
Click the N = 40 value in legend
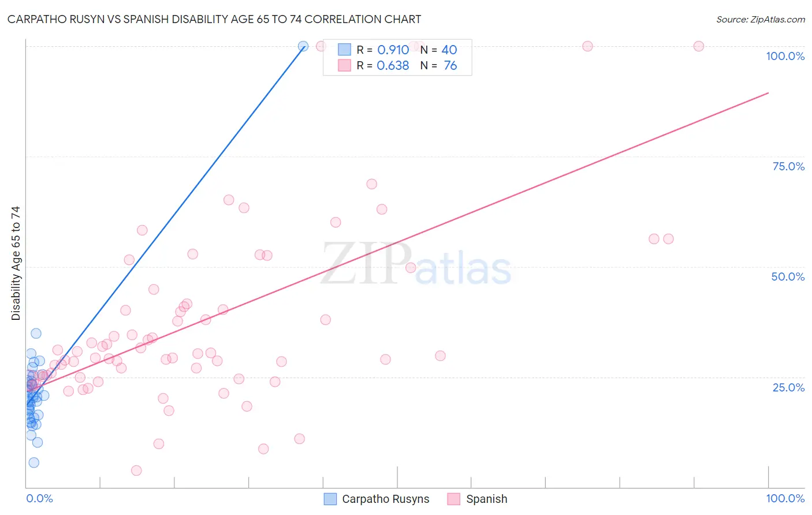tap(438, 50)
